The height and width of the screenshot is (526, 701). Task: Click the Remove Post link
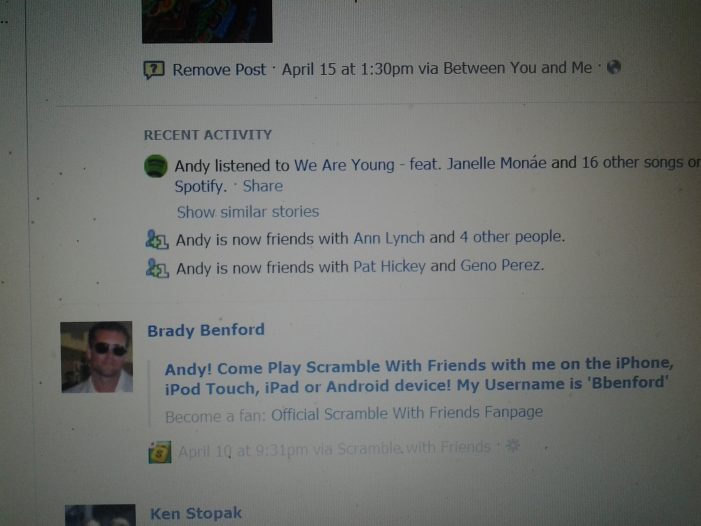(219, 69)
